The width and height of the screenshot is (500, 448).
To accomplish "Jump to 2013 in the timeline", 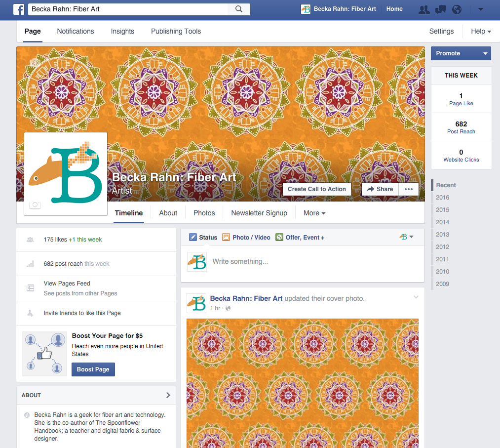I will 442,235.
